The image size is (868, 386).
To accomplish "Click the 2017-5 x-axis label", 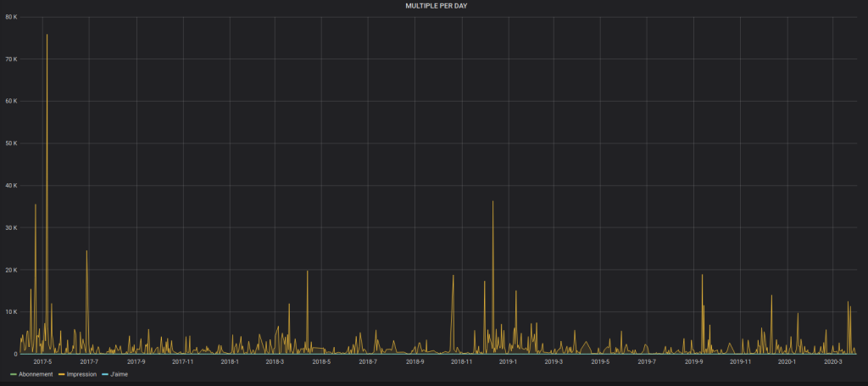I will (x=42, y=361).
